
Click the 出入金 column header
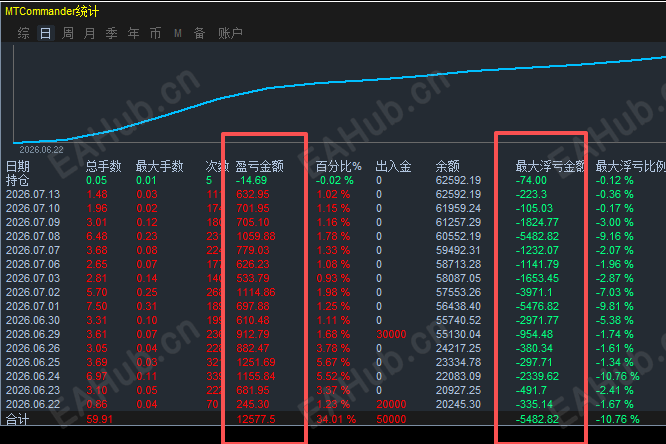coord(393,166)
